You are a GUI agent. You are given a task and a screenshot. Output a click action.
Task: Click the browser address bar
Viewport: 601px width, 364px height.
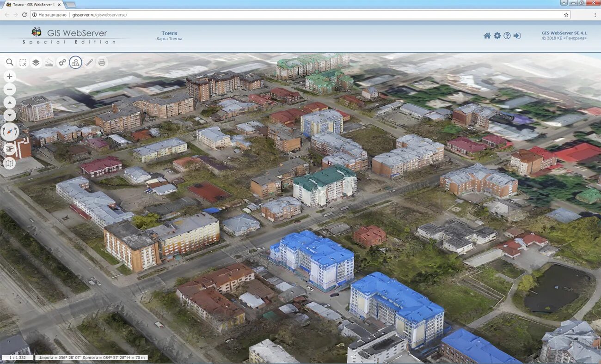click(300, 15)
